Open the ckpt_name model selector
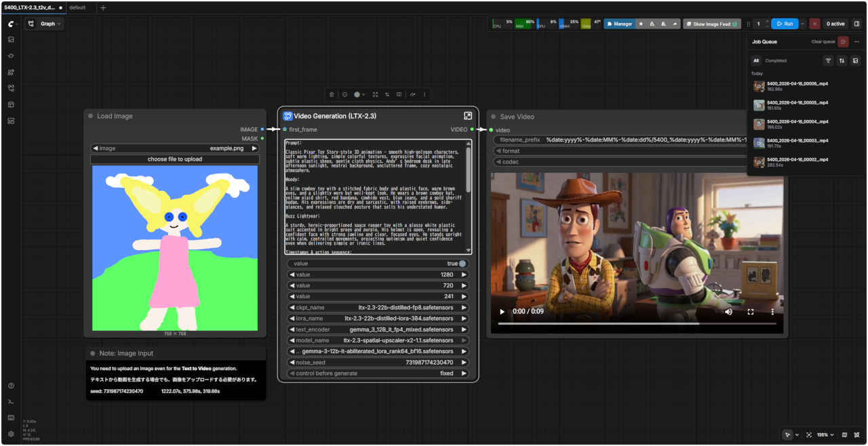 coord(378,307)
